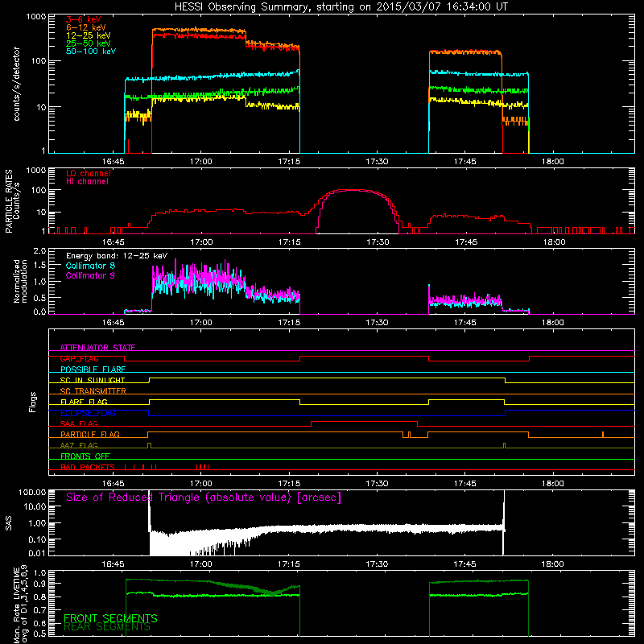This screenshot has height=644, width=644.
Task: Click the "17:45" tick label under the SAS plot
Action: [465, 564]
